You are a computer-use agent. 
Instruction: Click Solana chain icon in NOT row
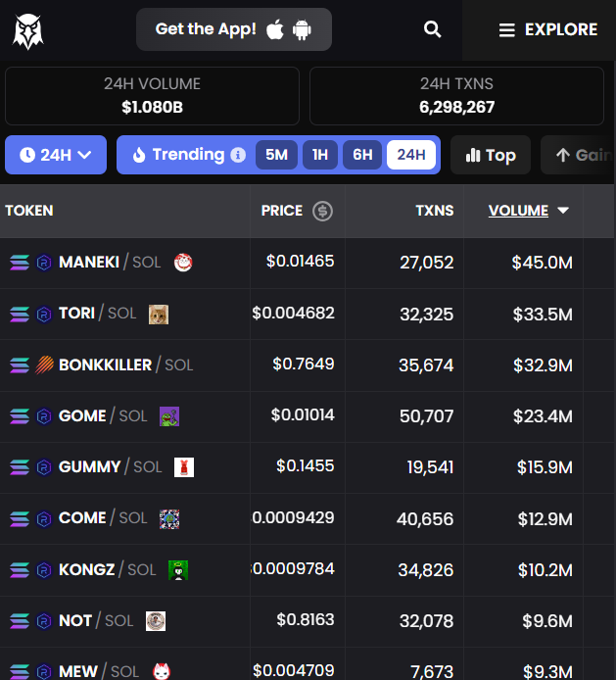[x=20, y=621]
